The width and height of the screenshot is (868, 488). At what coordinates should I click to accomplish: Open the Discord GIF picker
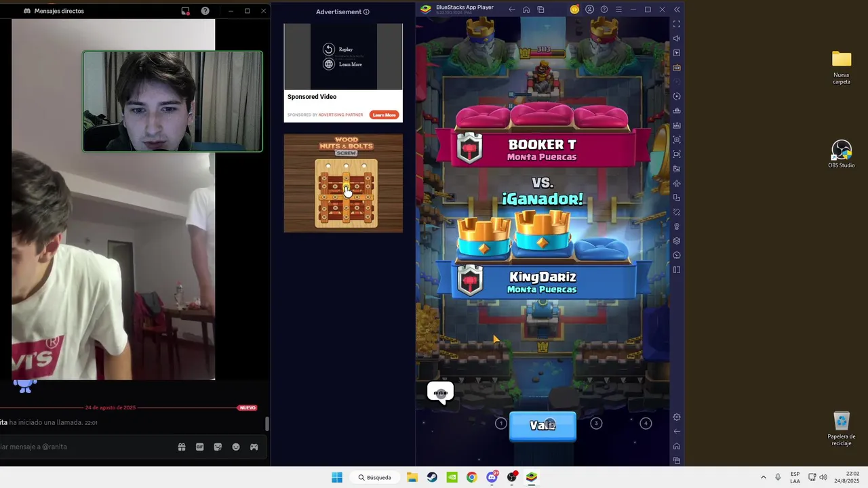point(199,447)
